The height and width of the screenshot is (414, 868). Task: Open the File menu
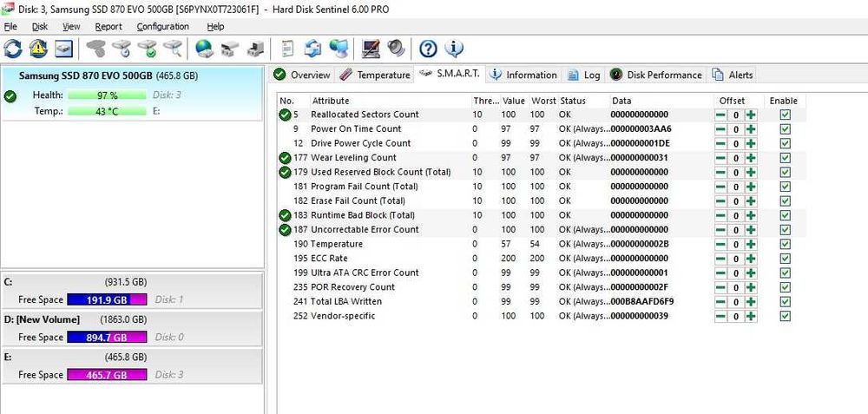(10, 27)
